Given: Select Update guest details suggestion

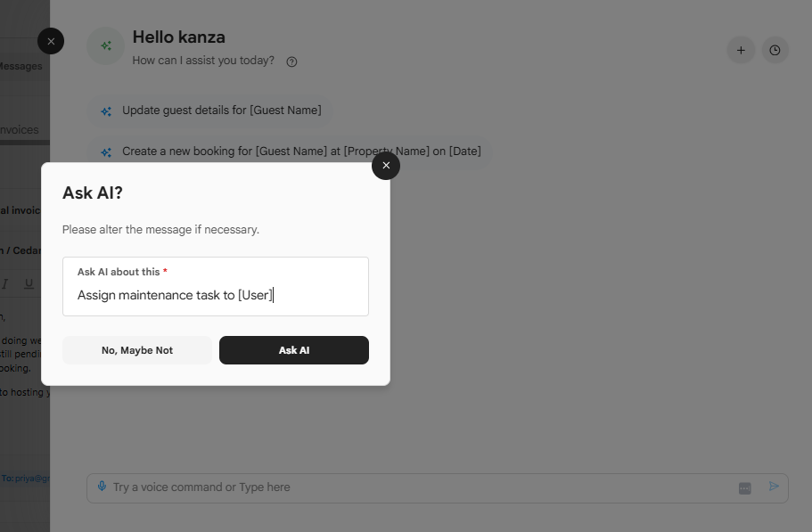Looking at the screenshot, I should tap(211, 110).
